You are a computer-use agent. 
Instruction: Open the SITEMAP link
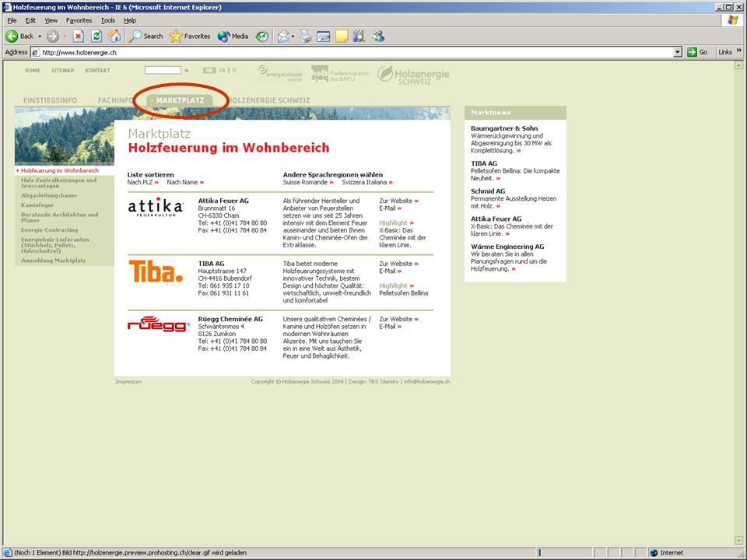(x=63, y=71)
